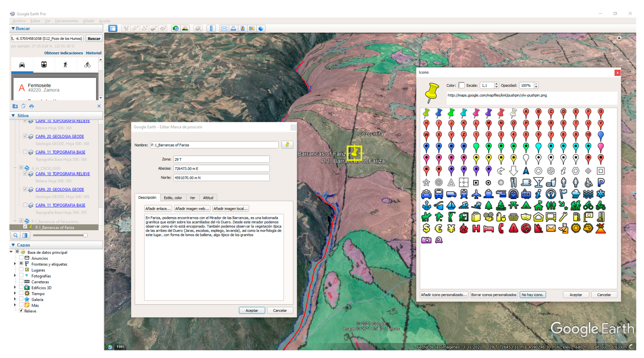Screen dimensions: 644x358
Task: Collapse the Sitios panel
Action: pyautogui.click(x=13, y=115)
